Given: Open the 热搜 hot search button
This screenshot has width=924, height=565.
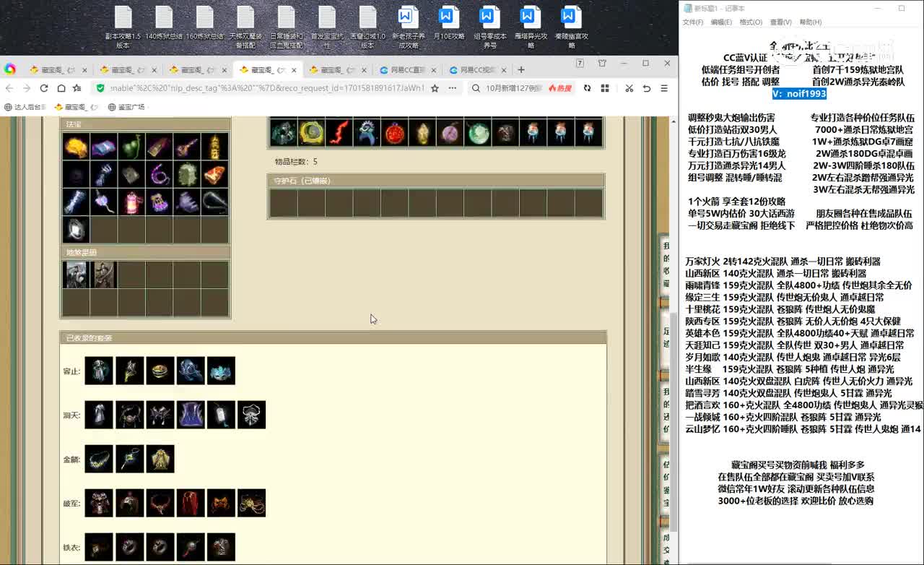Looking at the screenshot, I should (x=560, y=88).
